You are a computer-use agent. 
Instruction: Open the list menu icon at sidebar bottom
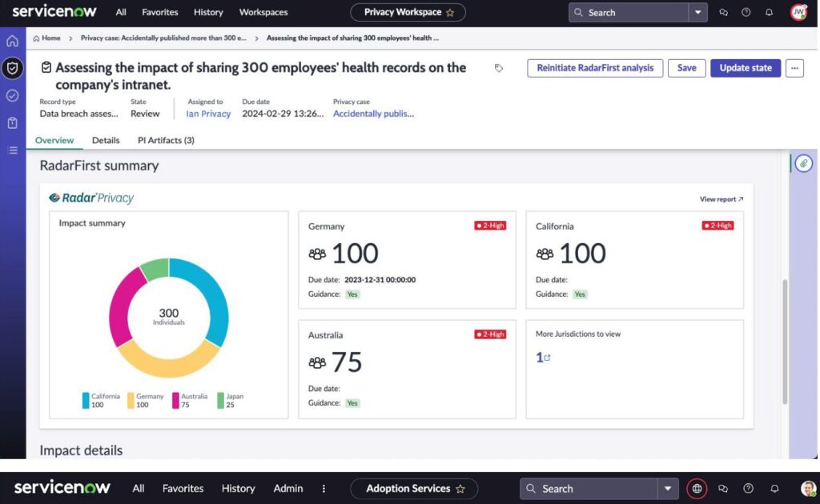12,150
